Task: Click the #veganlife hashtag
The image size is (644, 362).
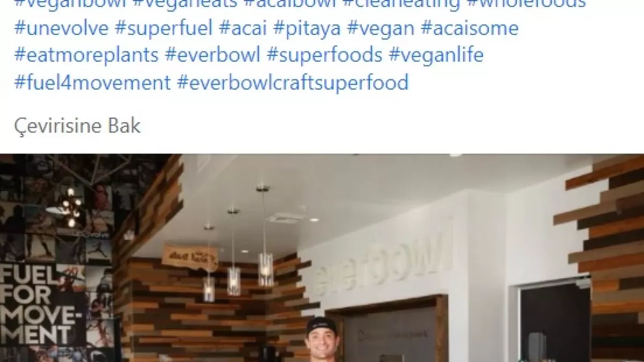Action: click(x=436, y=55)
